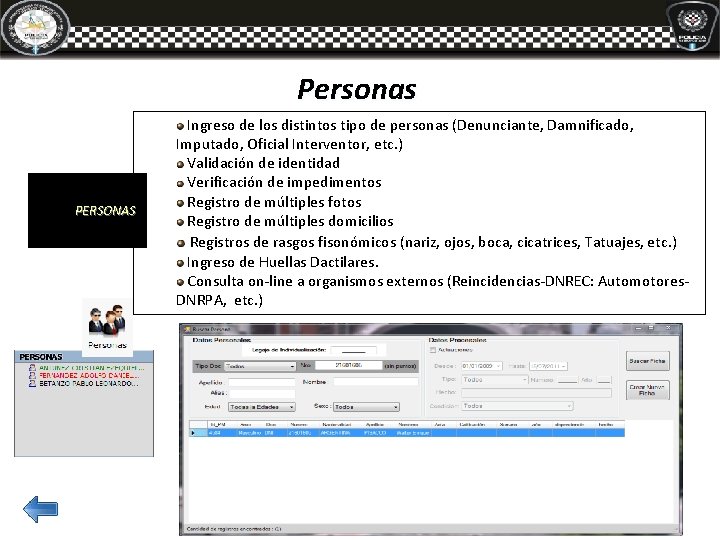Click the police shield emblem at top right
720x540 pixels.
[x=692, y=25]
